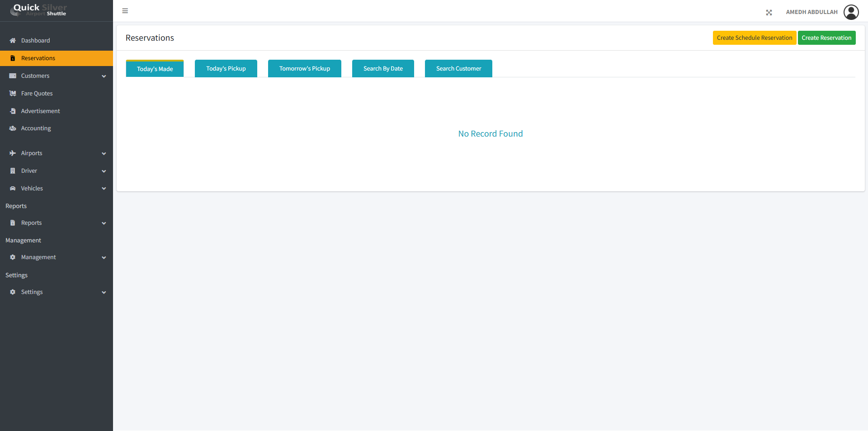Expand the Vehicles submenu chevron
Image resolution: width=868 pixels, height=431 pixels.
[104, 189]
